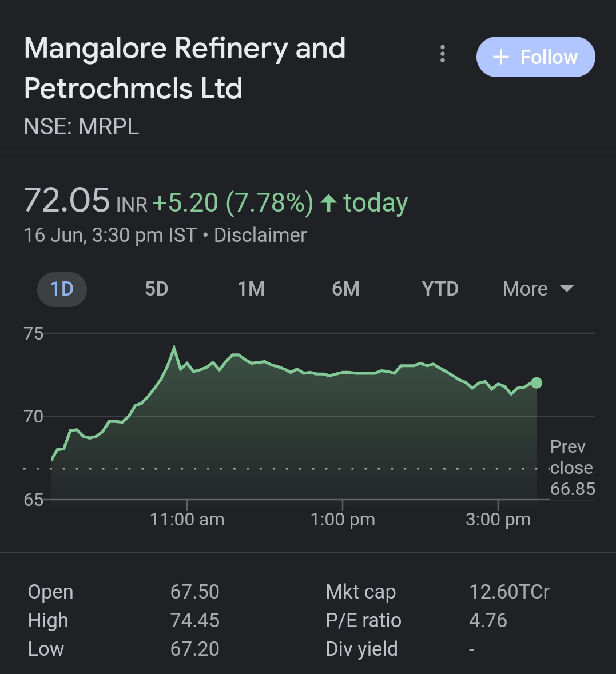Select the NSE: MRPL ticker text
The image size is (616, 674).
point(82,127)
